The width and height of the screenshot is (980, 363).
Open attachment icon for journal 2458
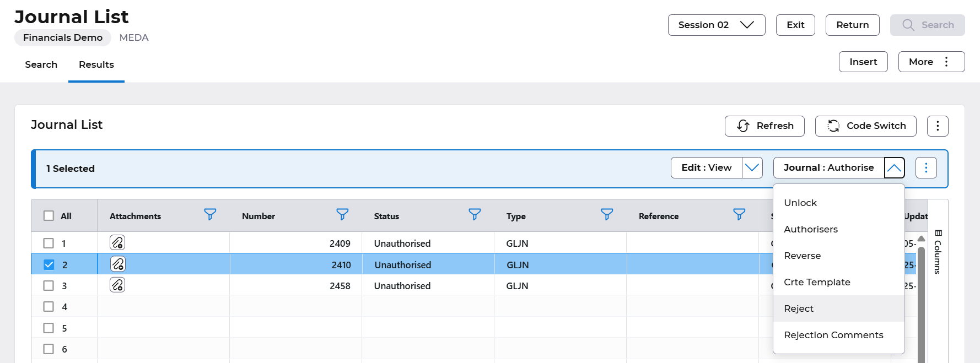pyautogui.click(x=117, y=285)
